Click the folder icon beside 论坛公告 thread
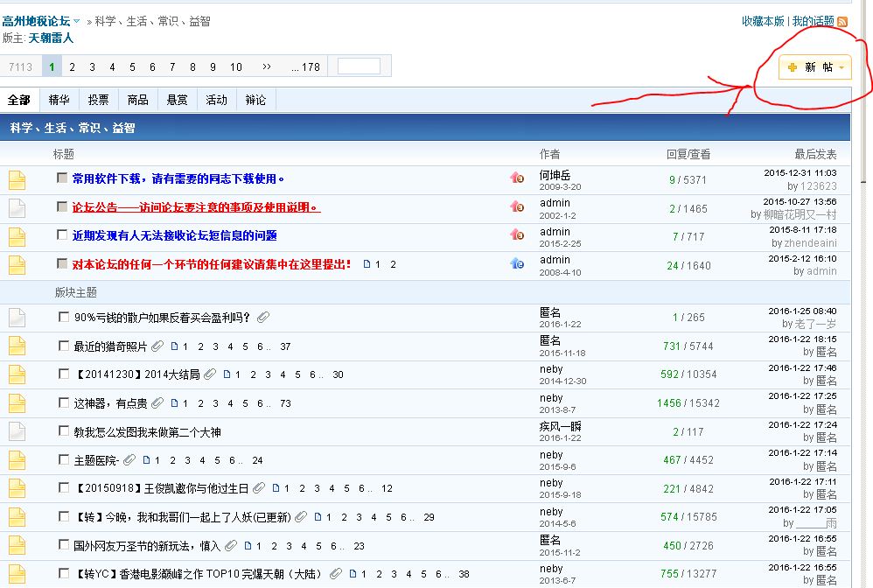Image resolution: width=873 pixels, height=588 pixels. point(17,208)
